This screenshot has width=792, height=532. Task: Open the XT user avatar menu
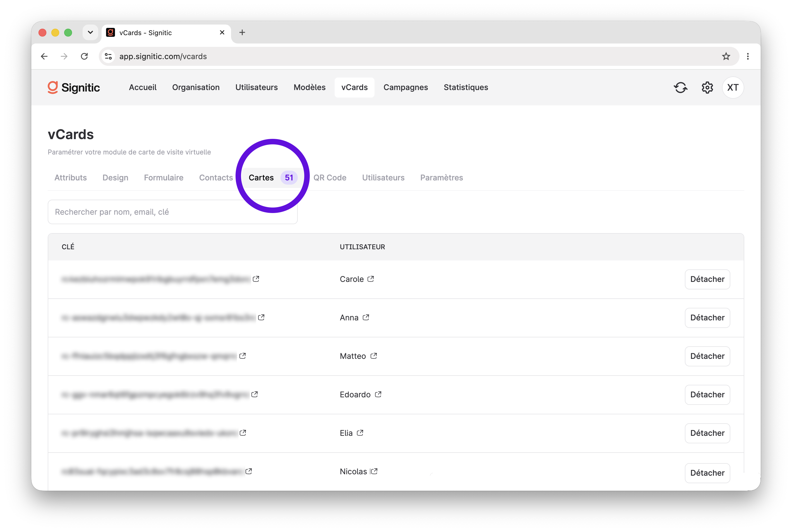pyautogui.click(x=733, y=88)
